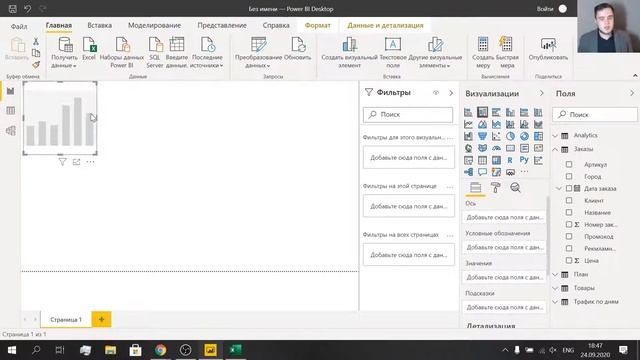Create a new measure (Создать меру)

(x=483, y=52)
